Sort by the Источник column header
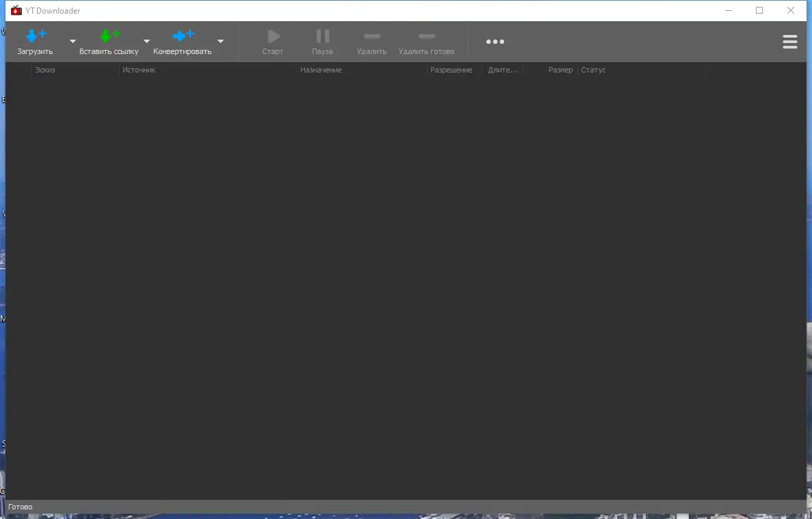Viewport: 812px width, 519px height. 208,70
